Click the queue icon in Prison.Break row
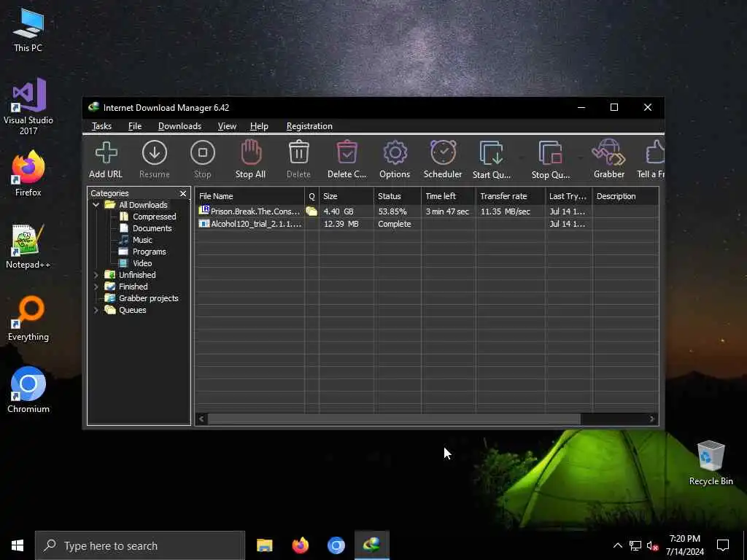Viewport: 747px width, 560px height. 311,211
